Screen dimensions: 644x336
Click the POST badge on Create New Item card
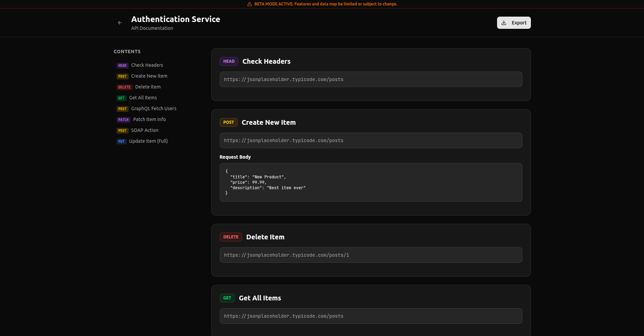pos(229,122)
